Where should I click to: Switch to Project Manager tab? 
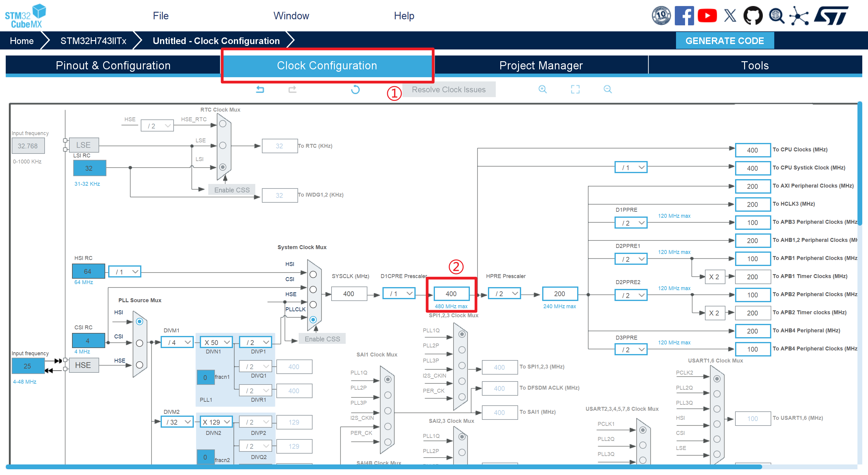[541, 65]
